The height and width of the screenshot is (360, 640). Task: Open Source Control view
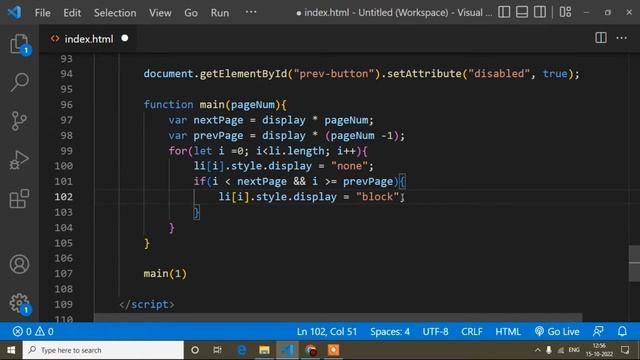click(x=19, y=121)
